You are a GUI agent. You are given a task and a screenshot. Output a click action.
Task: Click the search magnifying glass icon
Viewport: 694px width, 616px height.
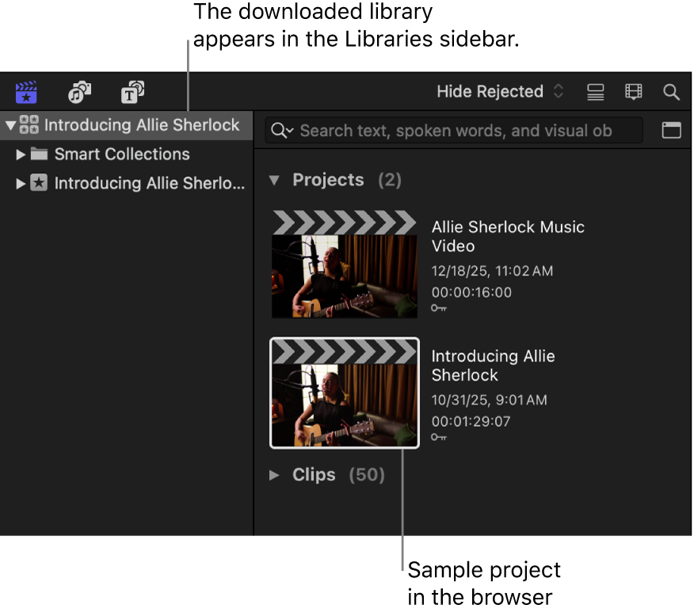pos(671,91)
